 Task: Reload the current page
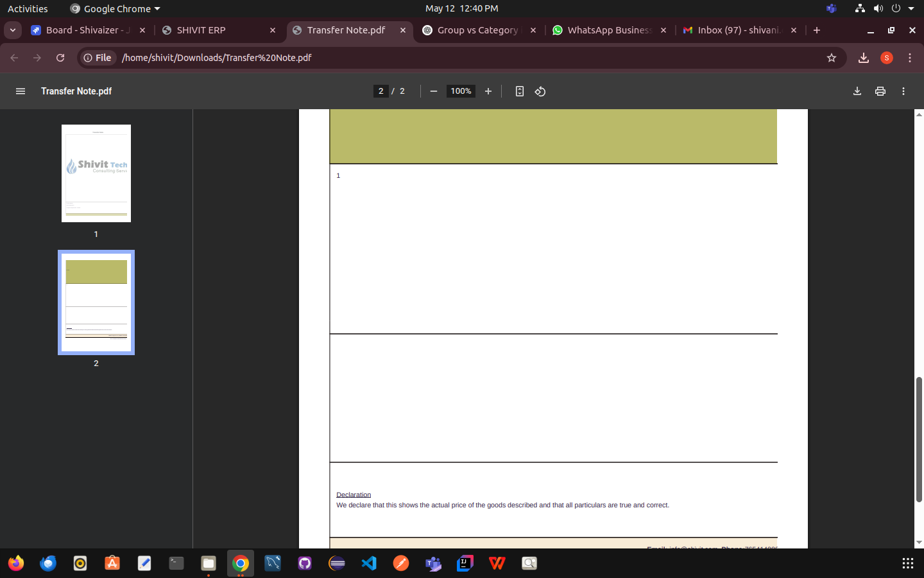60,58
